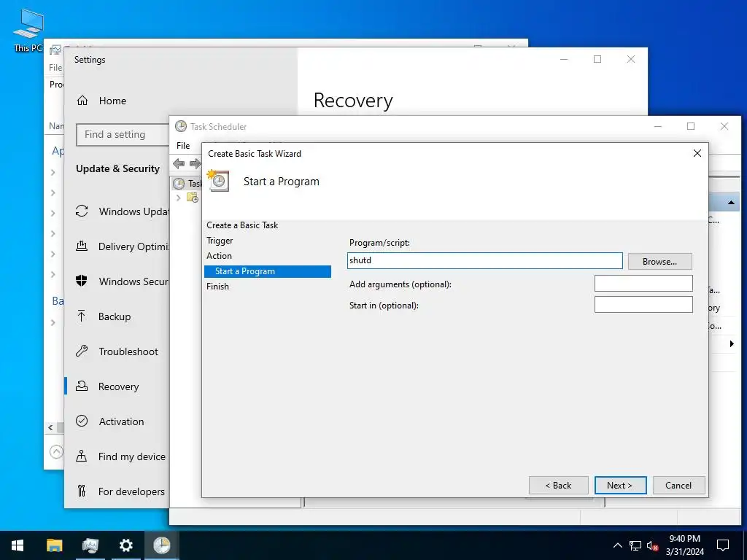
Task: Cancel the Create Basic Task Wizard
Action: [678, 485]
